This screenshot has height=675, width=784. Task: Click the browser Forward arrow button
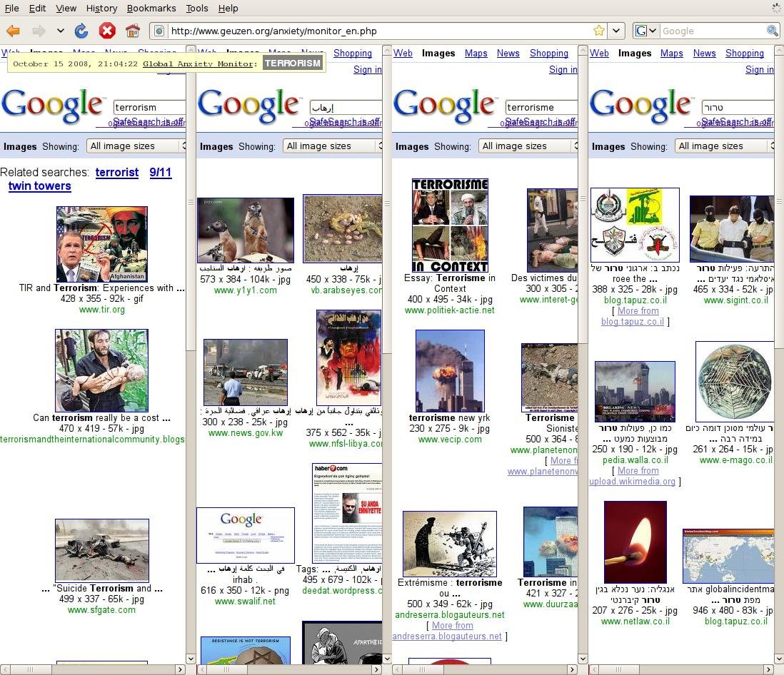39,31
